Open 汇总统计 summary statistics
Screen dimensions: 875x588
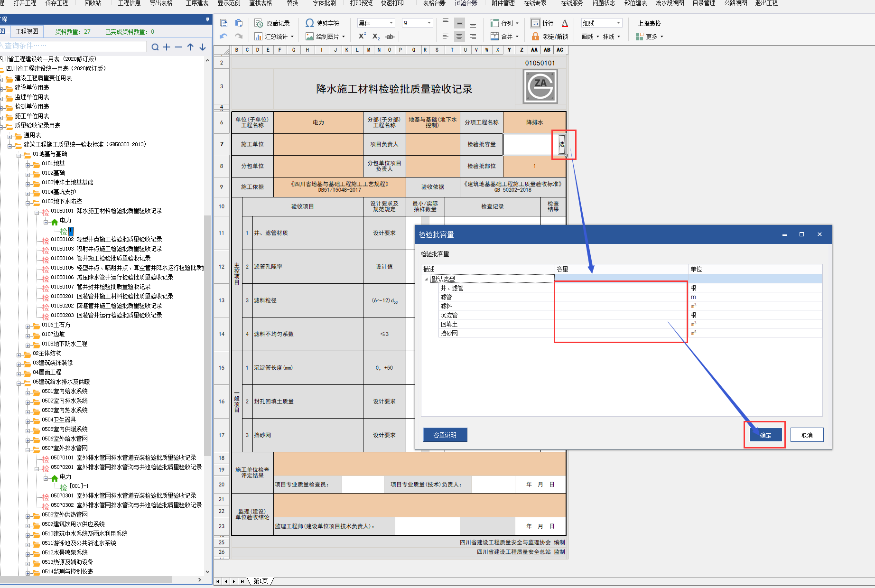(274, 37)
